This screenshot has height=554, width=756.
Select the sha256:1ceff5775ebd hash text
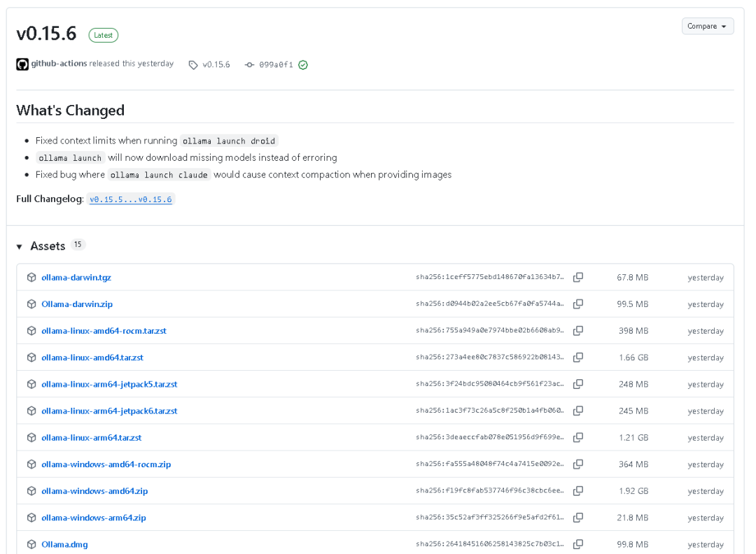pyautogui.click(x=489, y=277)
